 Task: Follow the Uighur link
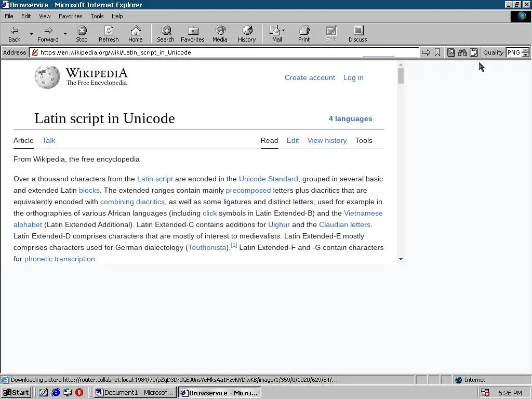[x=279, y=224]
